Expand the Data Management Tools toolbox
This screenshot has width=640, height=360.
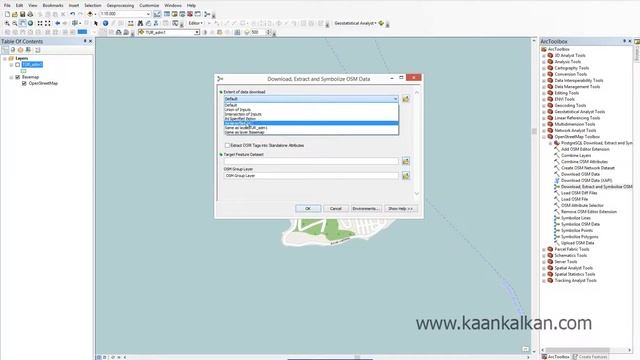coord(544,87)
